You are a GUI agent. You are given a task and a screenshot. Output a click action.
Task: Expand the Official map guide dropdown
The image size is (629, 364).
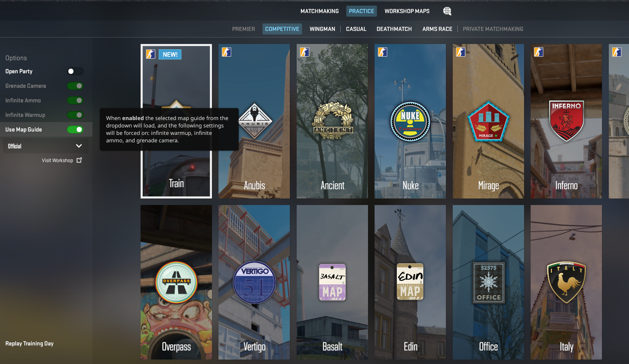45,146
